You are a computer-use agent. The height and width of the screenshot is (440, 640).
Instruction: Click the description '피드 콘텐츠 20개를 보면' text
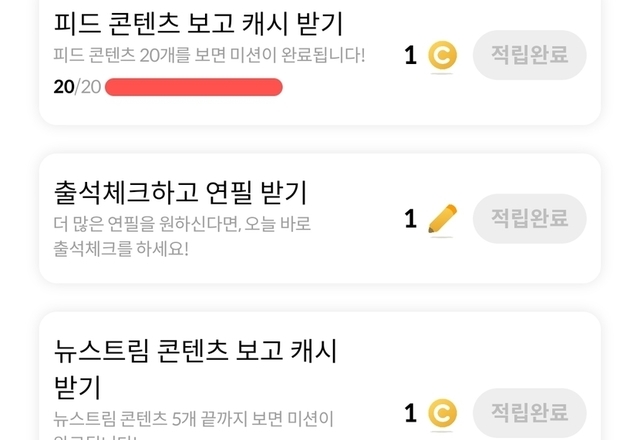(x=209, y=54)
